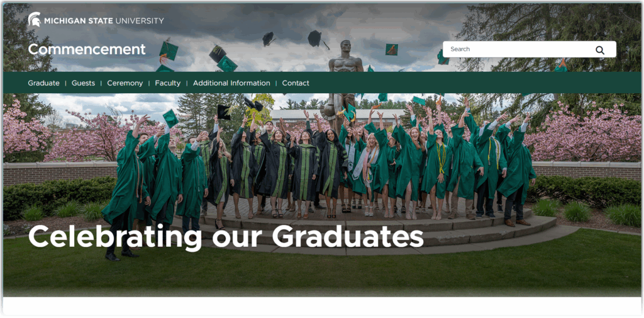Screen dimensions: 644x318
Task: Open the Contact navigation link
Action: pos(296,83)
